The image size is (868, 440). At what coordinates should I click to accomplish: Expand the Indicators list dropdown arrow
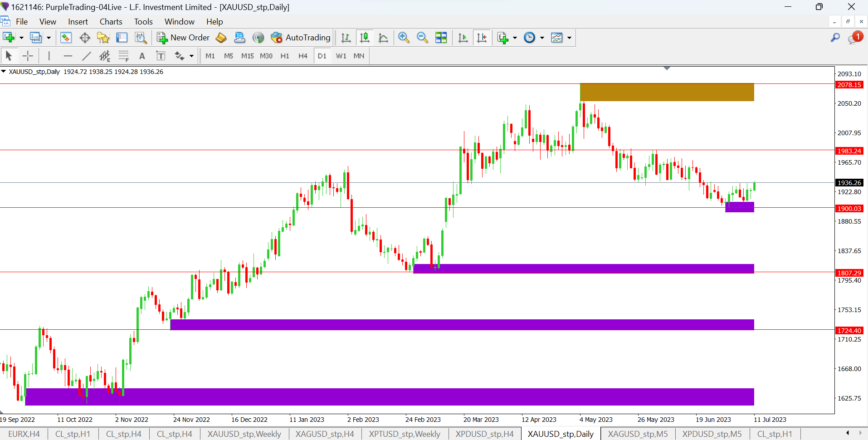[515, 38]
